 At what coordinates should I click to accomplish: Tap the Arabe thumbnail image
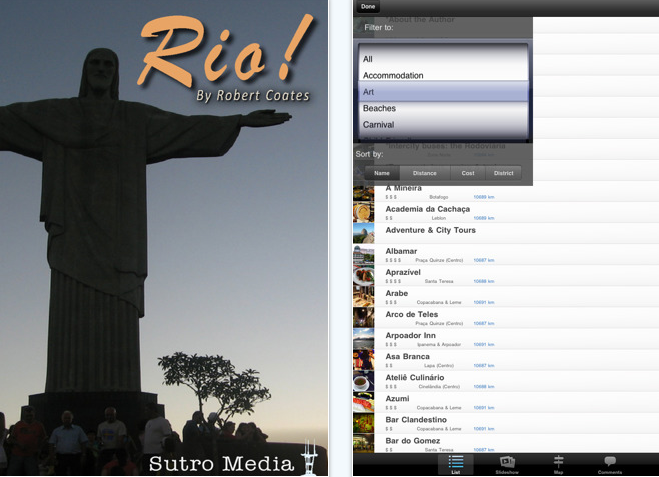click(364, 296)
